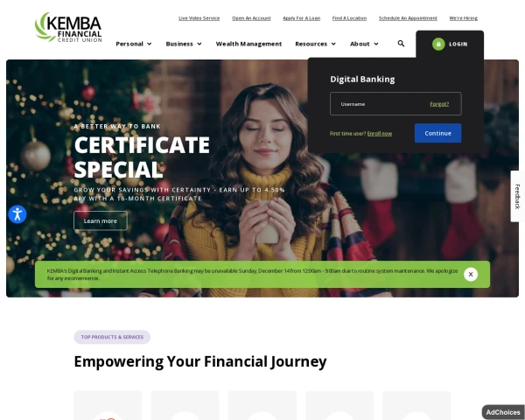The image size is (525, 420).
Task: Expand the About menu dropdown
Action: click(x=364, y=44)
